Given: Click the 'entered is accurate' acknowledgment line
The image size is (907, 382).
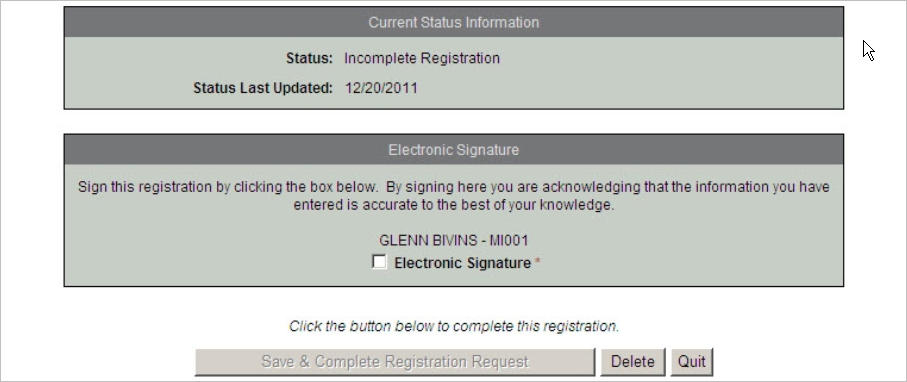Looking at the screenshot, I should point(454,205).
